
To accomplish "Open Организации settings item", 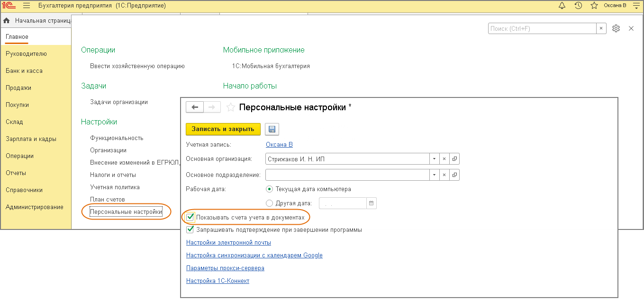I will (x=108, y=150).
